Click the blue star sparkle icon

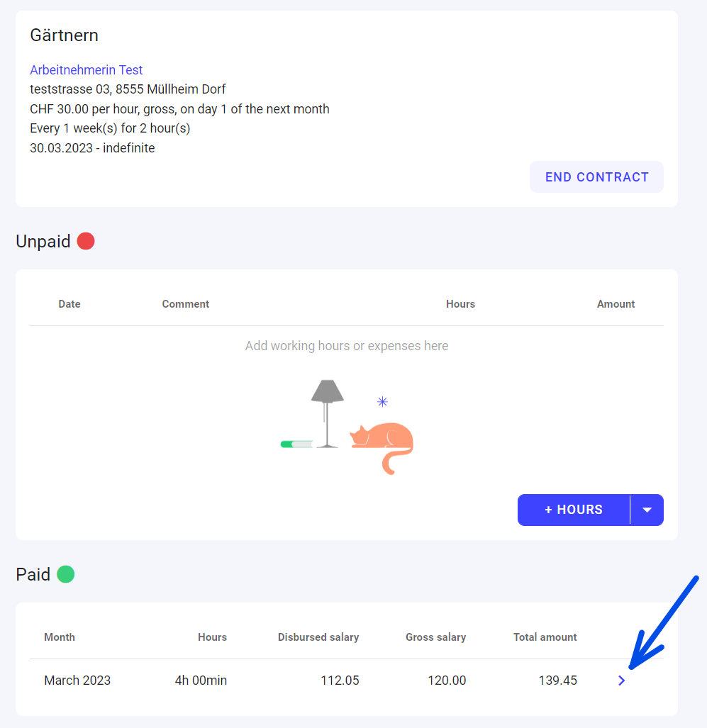coord(383,402)
